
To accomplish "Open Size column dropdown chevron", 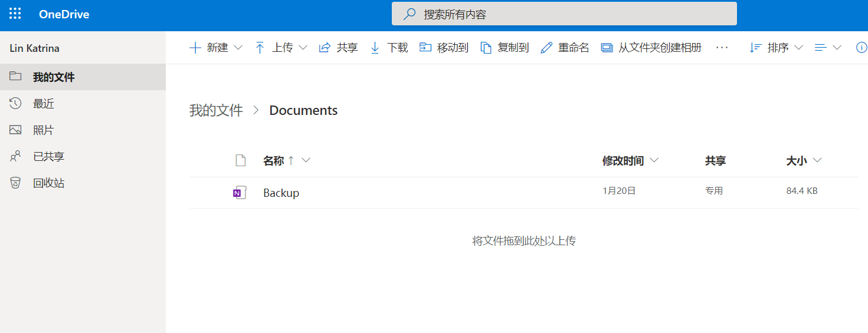I will tap(817, 160).
